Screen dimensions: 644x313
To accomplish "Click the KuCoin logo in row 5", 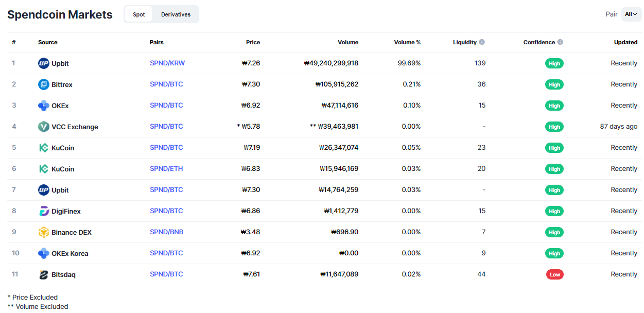I will coord(44,148).
